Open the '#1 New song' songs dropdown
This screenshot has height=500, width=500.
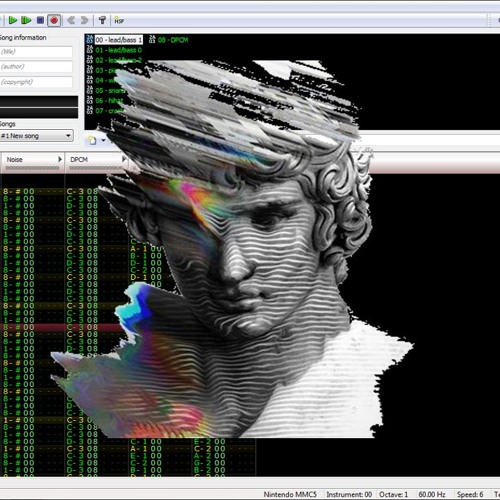click(x=37, y=136)
